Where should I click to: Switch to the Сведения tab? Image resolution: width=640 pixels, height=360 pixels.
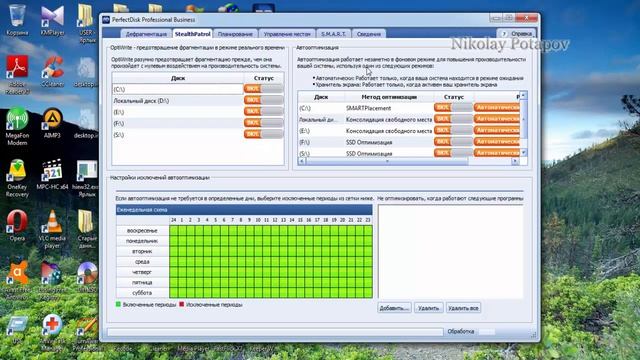tap(369, 34)
